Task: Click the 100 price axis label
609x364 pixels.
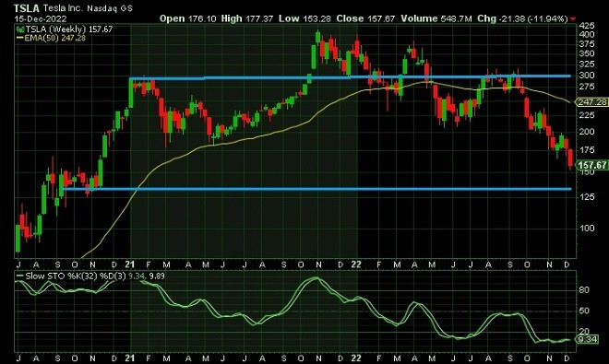Action: (587, 229)
